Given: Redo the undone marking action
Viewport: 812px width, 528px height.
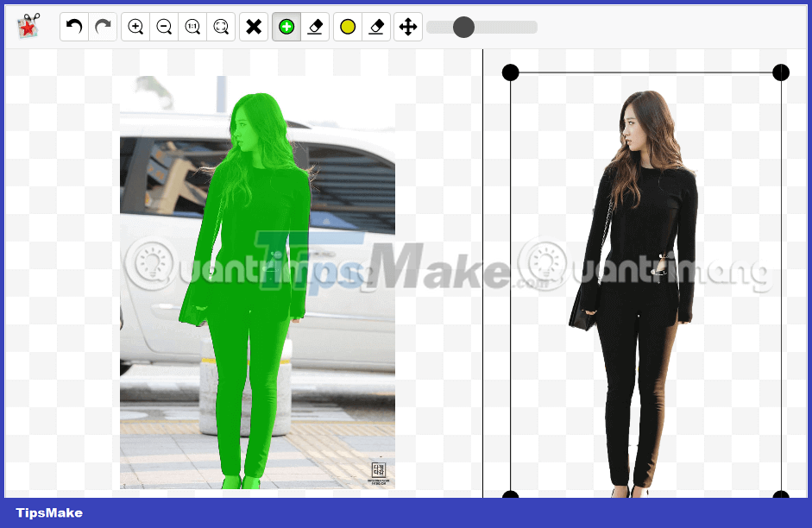Looking at the screenshot, I should [x=103, y=26].
